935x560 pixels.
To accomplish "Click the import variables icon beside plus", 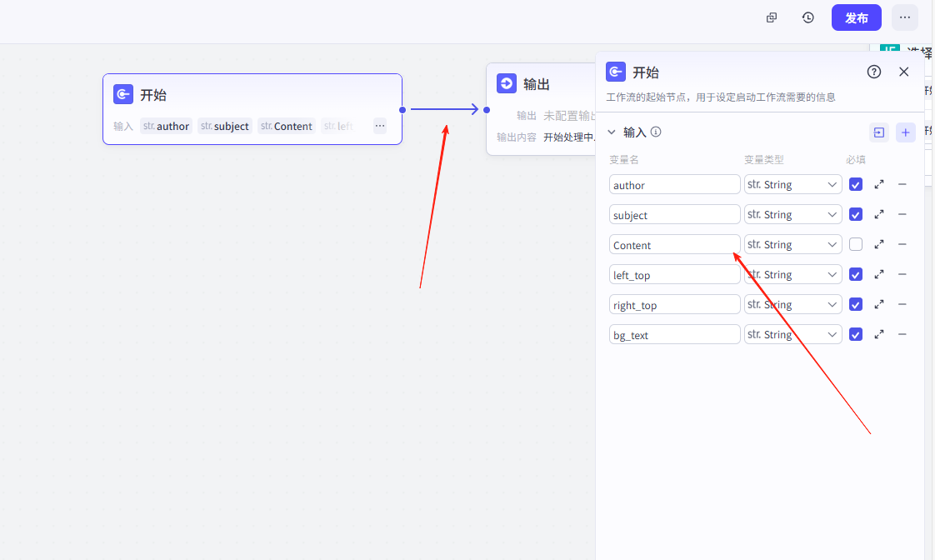I will 879,132.
